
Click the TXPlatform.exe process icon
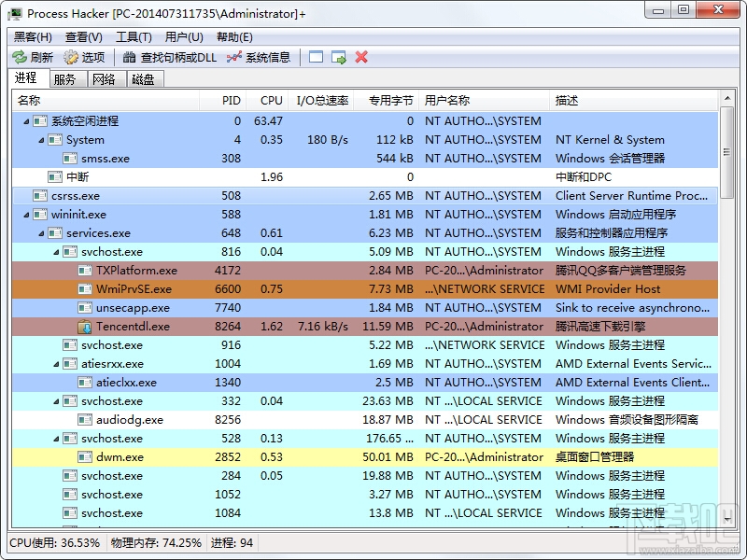coord(85,271)
